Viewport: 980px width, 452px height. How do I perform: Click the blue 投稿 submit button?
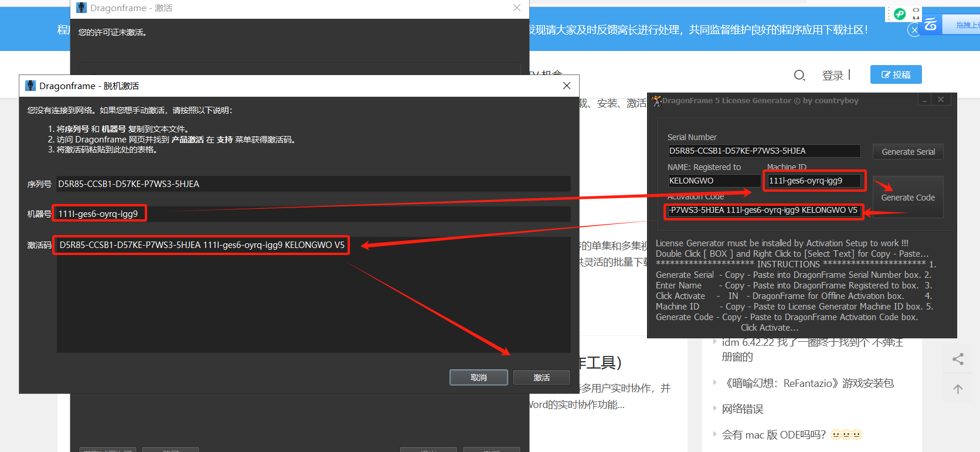point(896,74)
